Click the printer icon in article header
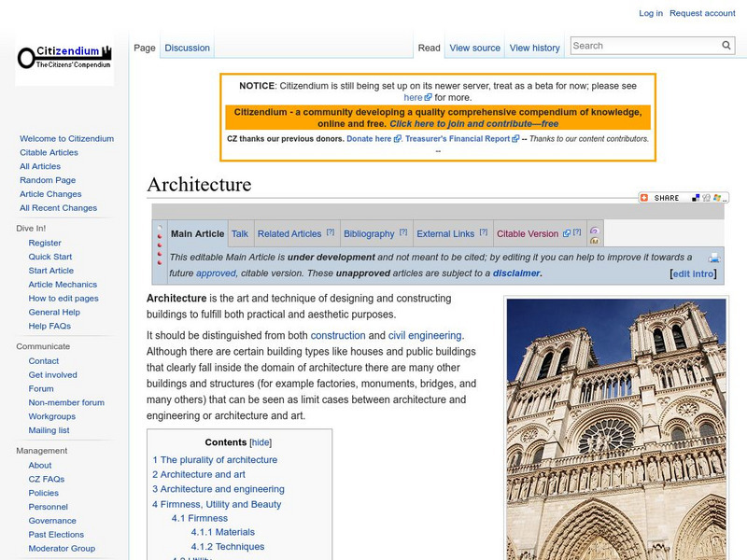 [x=714, y=258]
